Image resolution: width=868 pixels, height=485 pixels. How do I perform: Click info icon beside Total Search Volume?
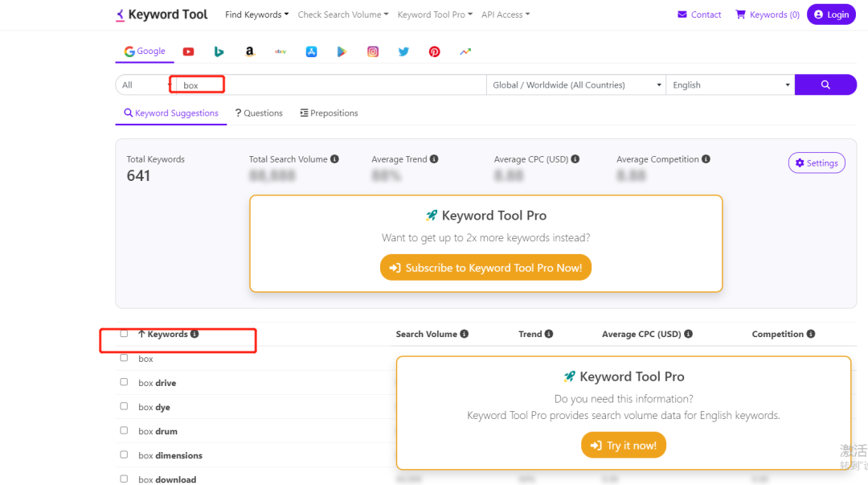tap(334, 159)
